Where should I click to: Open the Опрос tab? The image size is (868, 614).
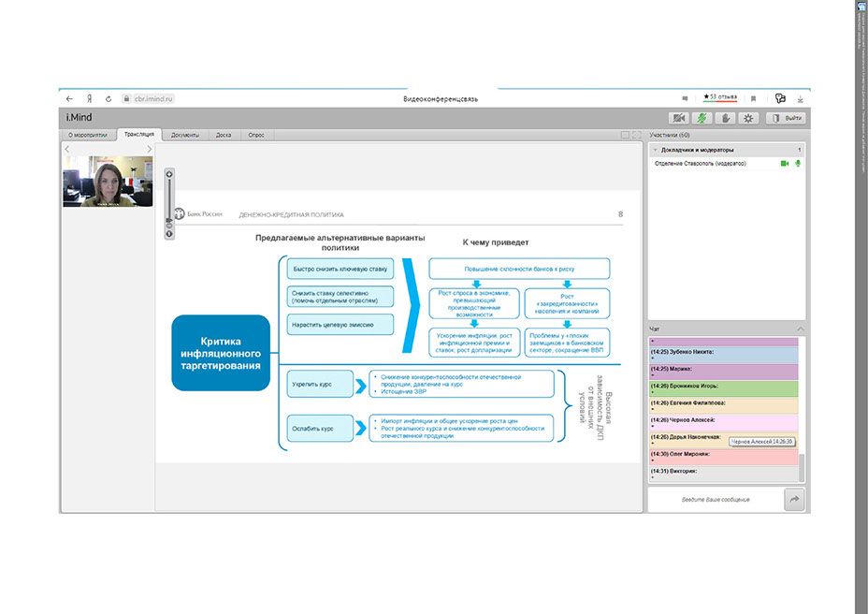click(x=255, y=135)
